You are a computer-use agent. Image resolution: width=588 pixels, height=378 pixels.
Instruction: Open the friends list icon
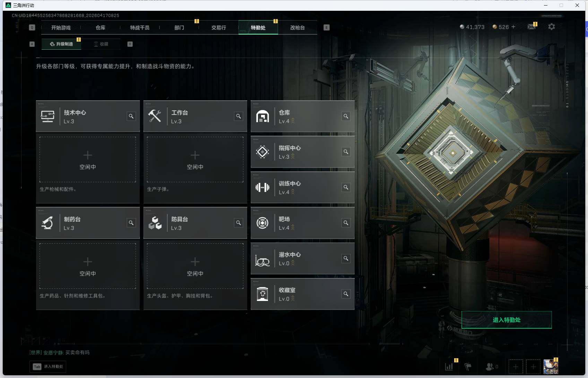[x=492, y=367]
